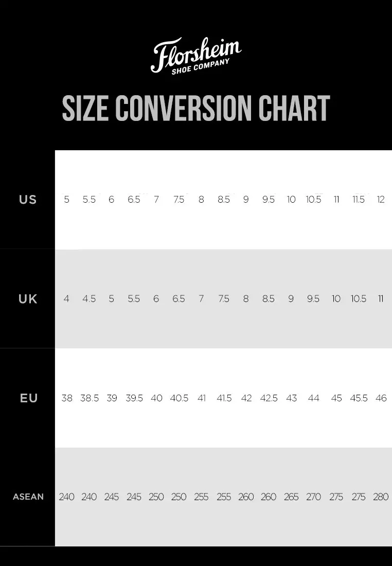Select ASEAN size 280 cell
The width and height of the screenshot is (392, 566).
pyautogui.click(x=381, y=497)
